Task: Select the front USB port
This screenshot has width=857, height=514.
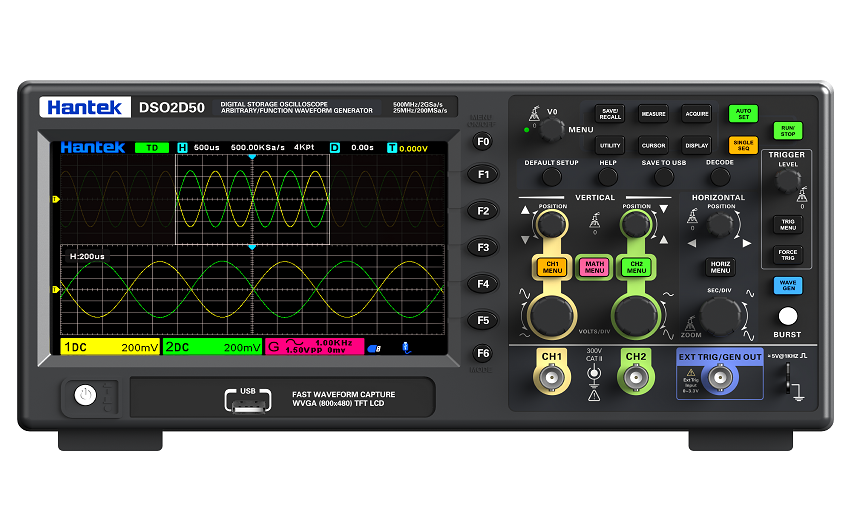Action: (248, 404)
